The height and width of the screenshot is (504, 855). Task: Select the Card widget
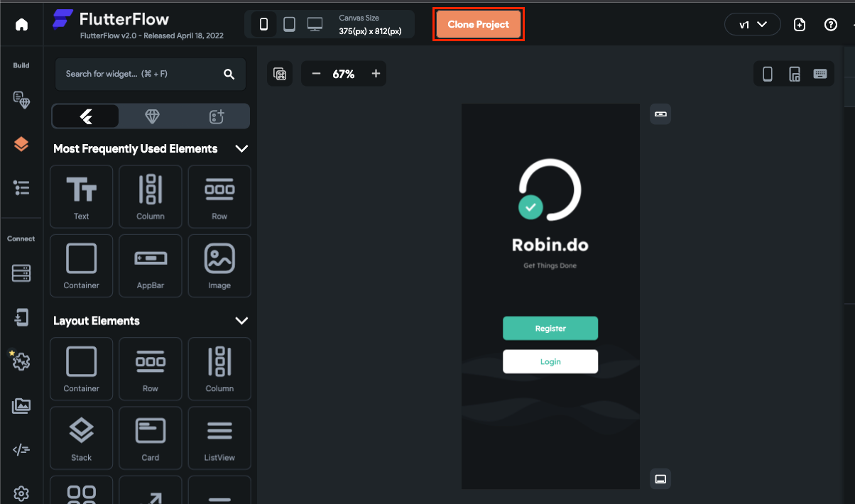click(151, 438)
